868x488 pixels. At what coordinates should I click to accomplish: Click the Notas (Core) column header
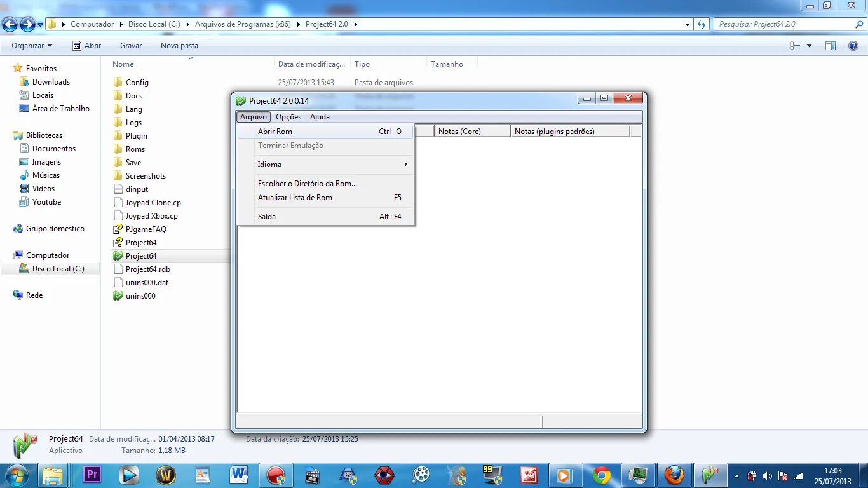coord(472,132)
